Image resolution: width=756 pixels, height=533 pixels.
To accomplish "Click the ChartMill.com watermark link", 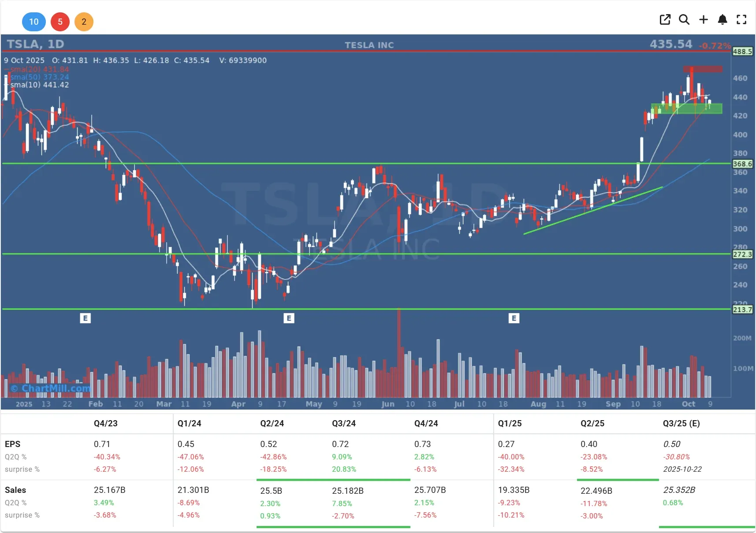I will (x=51, y=388).
